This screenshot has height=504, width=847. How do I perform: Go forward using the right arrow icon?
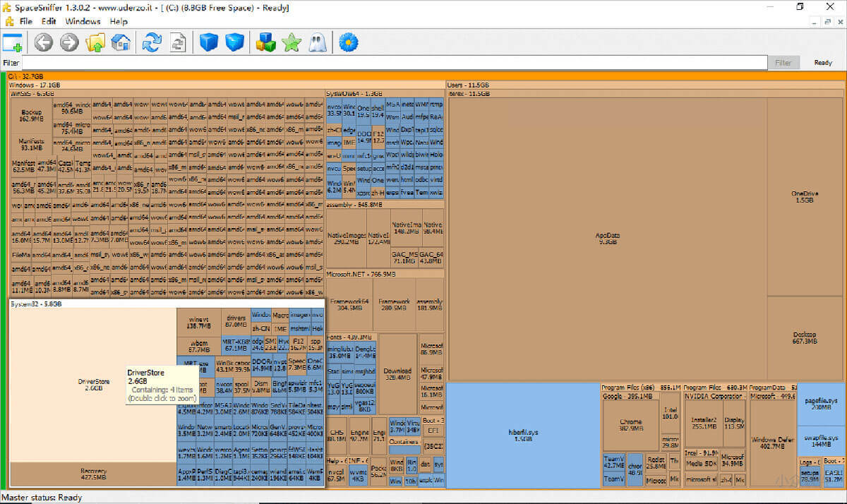pos(69,43)
